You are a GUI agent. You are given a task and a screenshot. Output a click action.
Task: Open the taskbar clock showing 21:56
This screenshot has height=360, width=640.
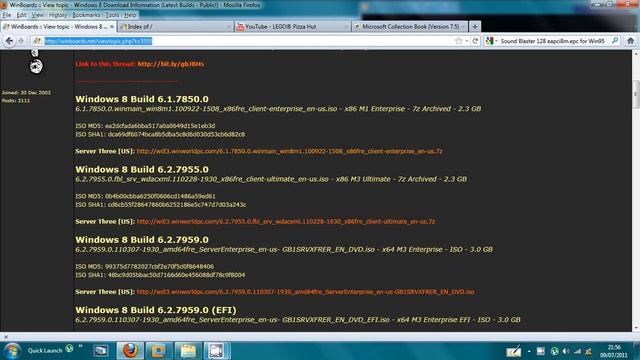click(614, 351)
